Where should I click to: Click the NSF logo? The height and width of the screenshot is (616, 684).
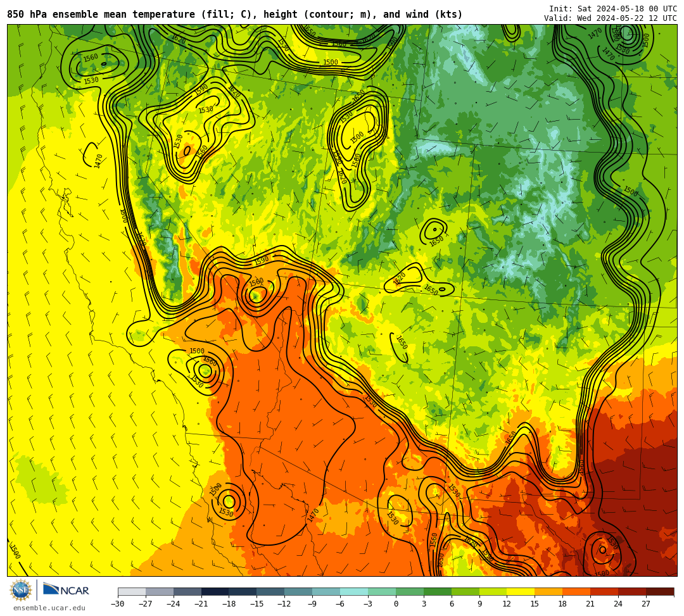(x=21, y=590)
